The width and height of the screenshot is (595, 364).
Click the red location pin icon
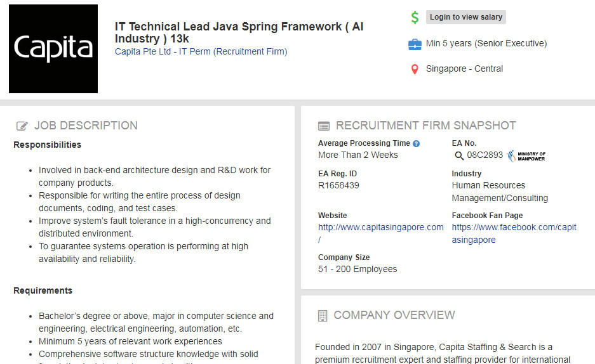[415, 69]
